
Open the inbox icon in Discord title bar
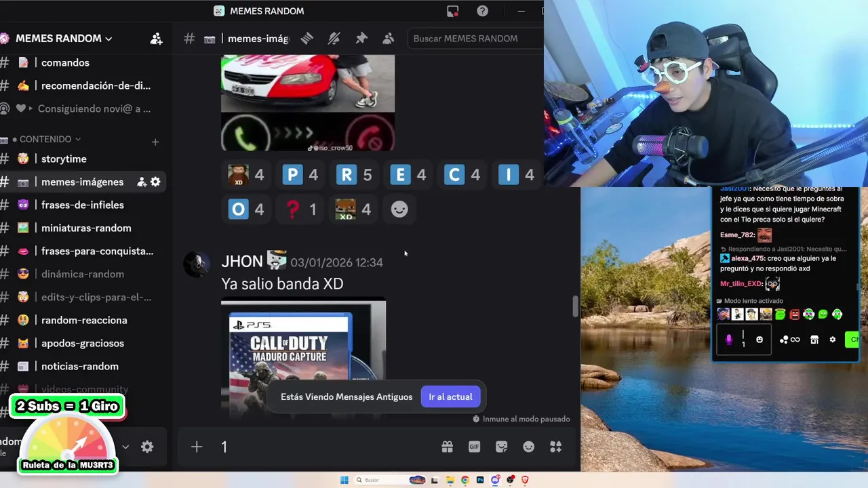452,11
